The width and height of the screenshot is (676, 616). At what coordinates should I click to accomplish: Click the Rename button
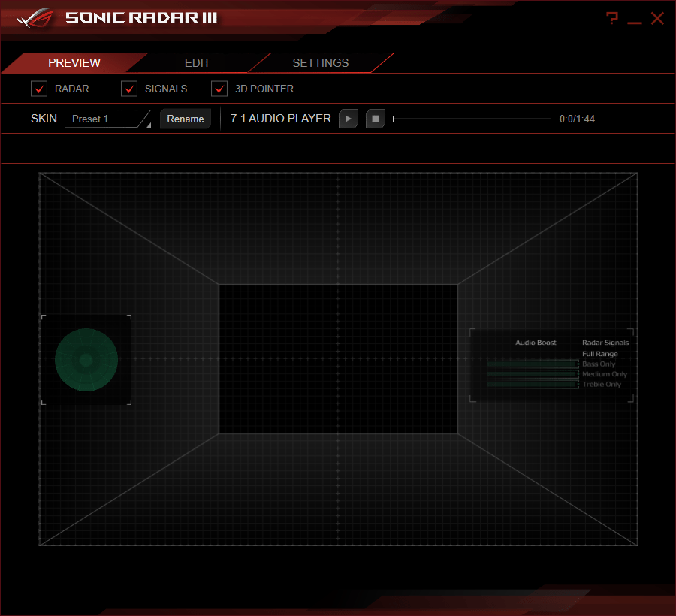pyautogui.click(x=186, y=119)
